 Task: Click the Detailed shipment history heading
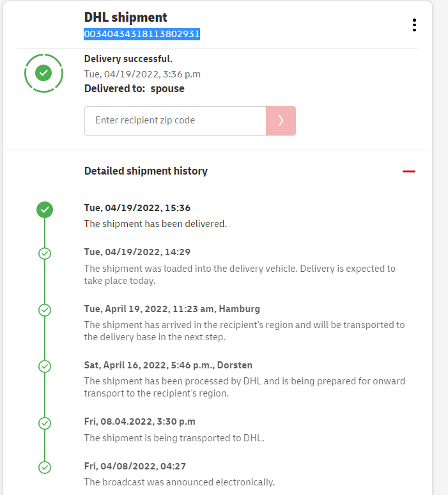[146, 171]
